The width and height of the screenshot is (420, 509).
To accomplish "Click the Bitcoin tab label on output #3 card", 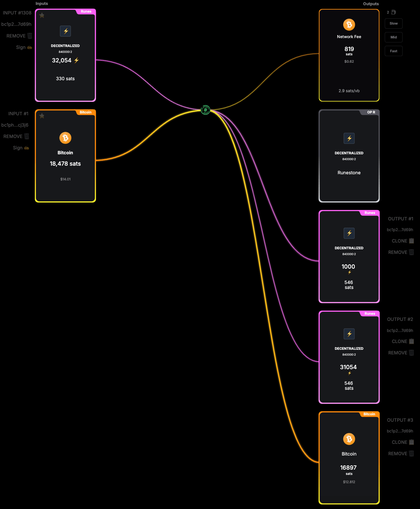I will [x=369, y=414].
